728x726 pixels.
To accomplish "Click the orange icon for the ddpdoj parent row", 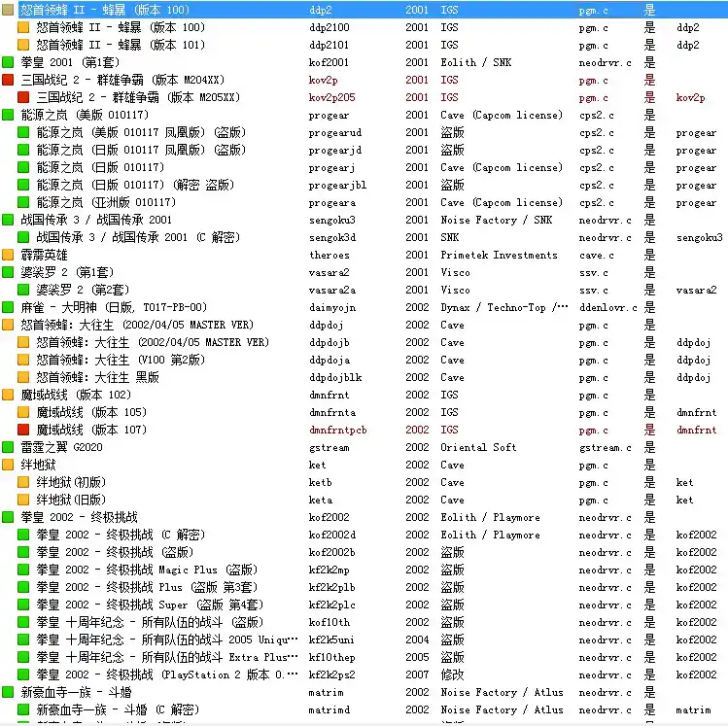I will [8, 325].
